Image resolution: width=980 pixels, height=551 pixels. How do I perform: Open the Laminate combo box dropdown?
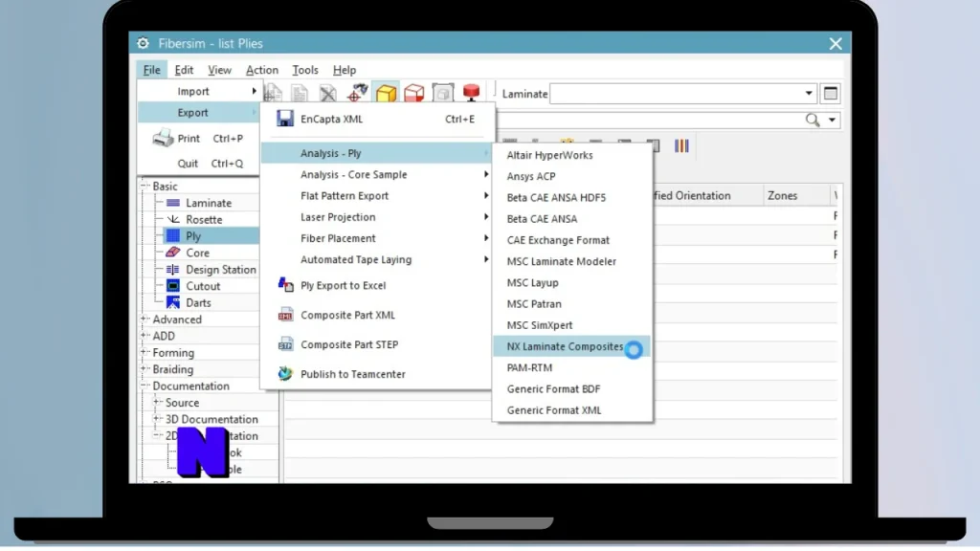809,94
